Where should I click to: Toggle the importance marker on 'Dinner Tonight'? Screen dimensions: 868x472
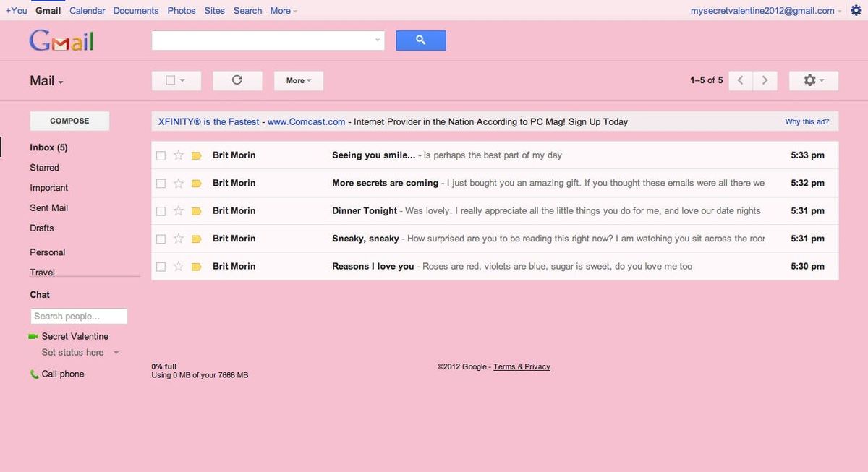(x=195, y=210)
